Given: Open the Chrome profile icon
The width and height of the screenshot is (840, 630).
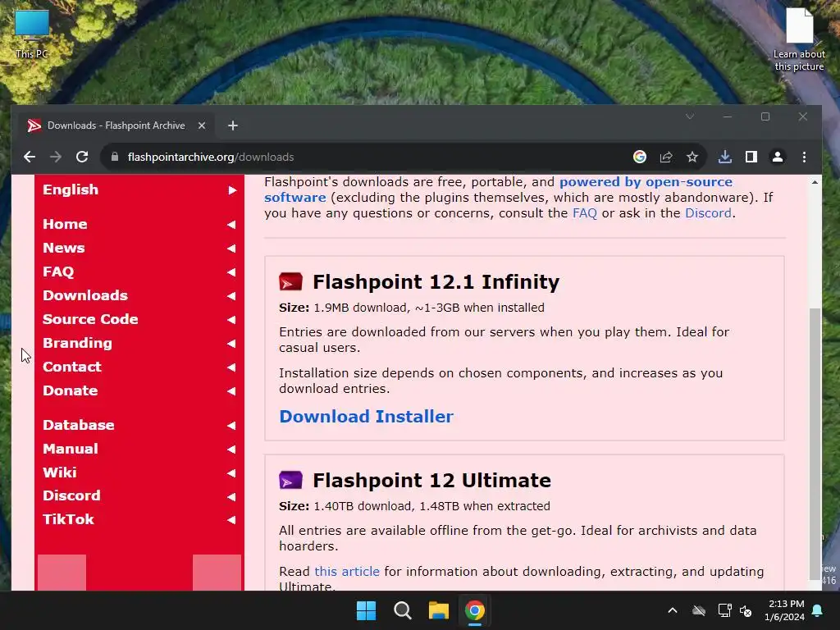Looking at the screenshot, I should click(x=778, y=157).
